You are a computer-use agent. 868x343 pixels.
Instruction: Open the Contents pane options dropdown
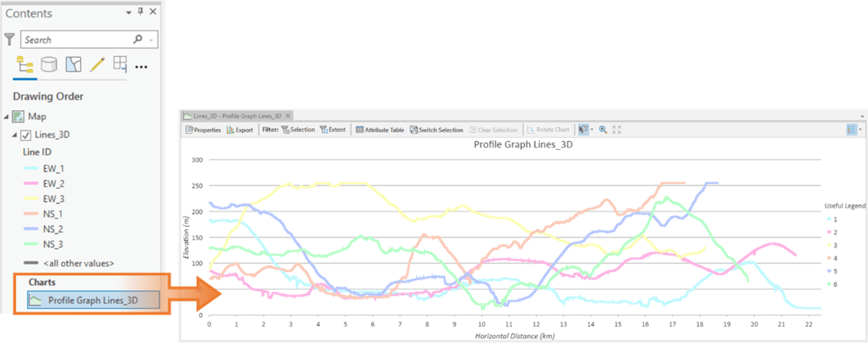click(128, 13)
